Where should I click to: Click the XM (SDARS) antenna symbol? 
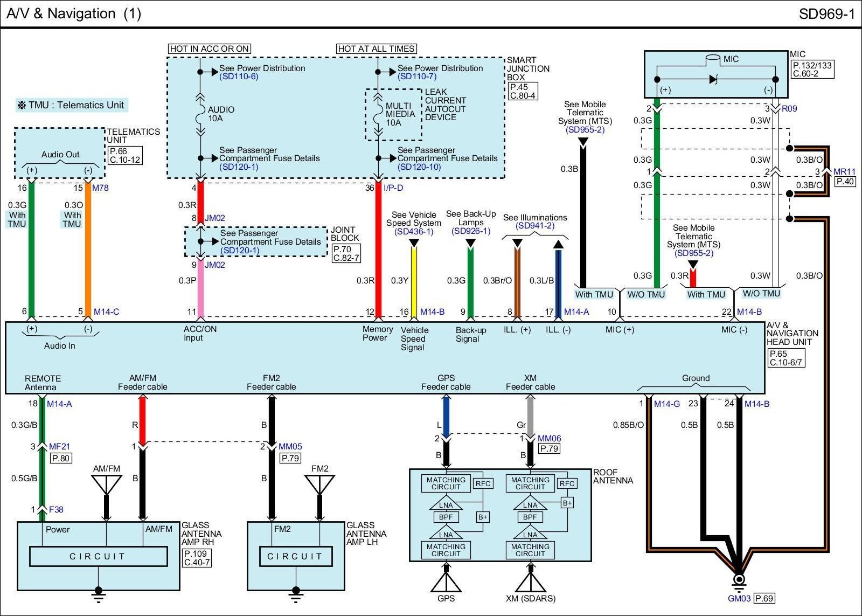click(530, 582)
